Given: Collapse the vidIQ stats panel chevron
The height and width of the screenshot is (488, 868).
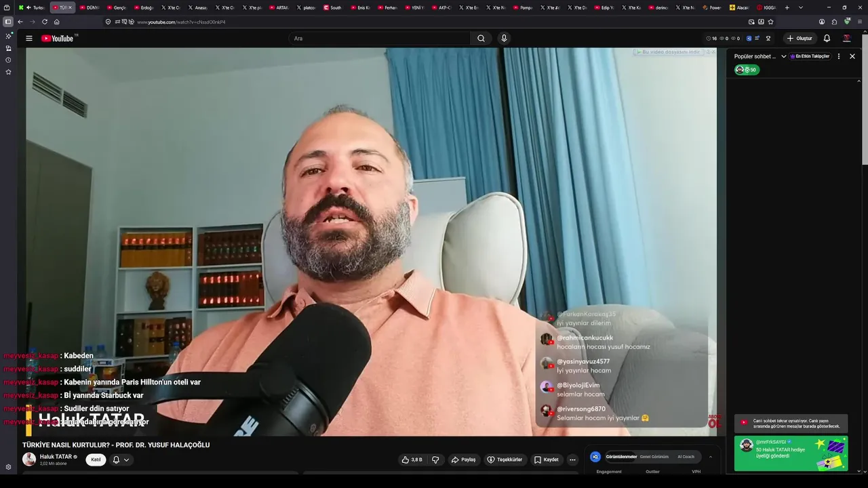Looking at the screenshot, I should click(x=711, y=457).
